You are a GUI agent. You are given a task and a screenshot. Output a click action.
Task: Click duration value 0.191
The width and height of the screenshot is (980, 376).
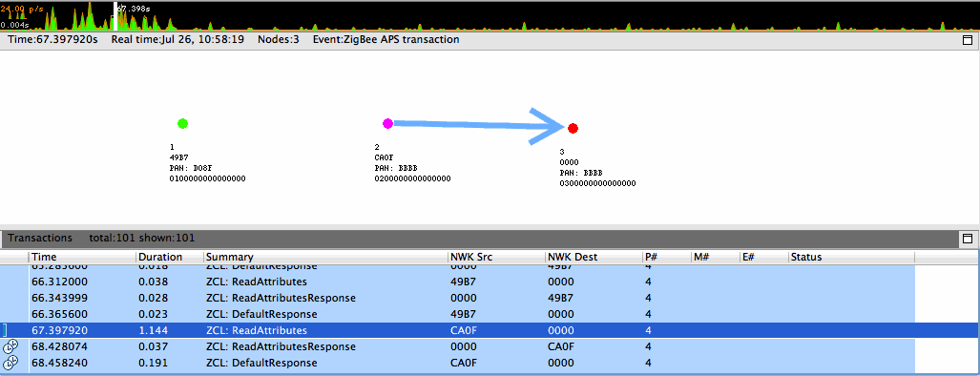point(153,363)
